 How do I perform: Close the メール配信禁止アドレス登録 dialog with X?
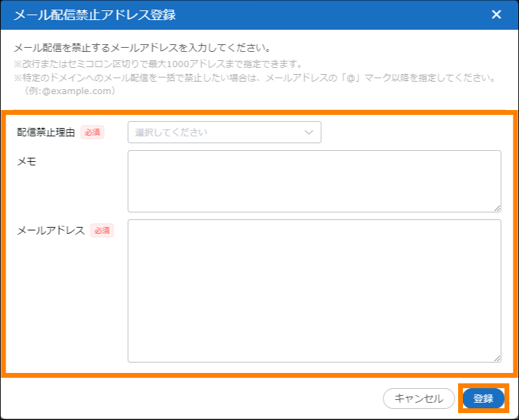point(496,15)
